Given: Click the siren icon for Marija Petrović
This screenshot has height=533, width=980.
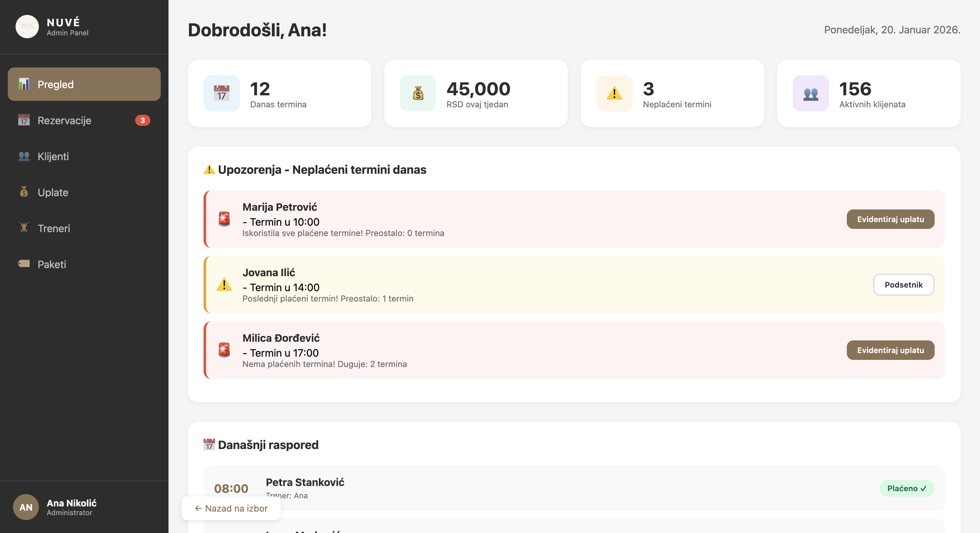Looking at the screenshot, I should pyautogui.click(x=224, y=219).
